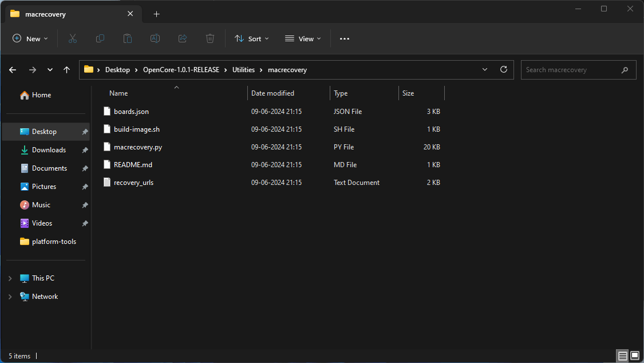The height and width of the screenshot is (363, 644).
Task: Open the See more ellipsis menu
Action: pos(344,38)
